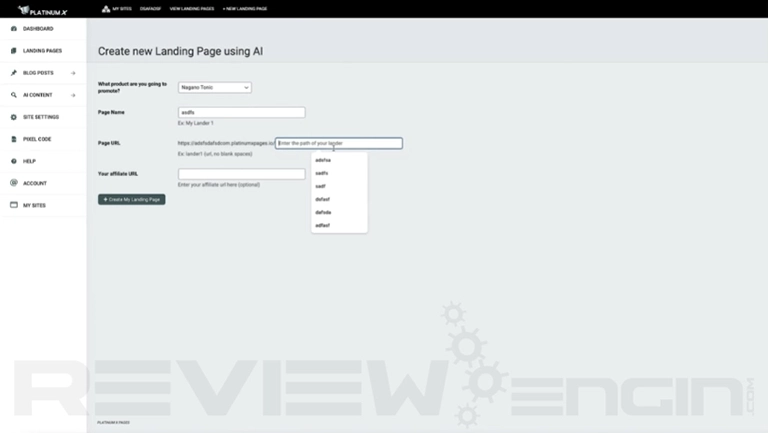Click the My Sites window icon in sidebar
The image size is (768, 433).
click(14, 205)
